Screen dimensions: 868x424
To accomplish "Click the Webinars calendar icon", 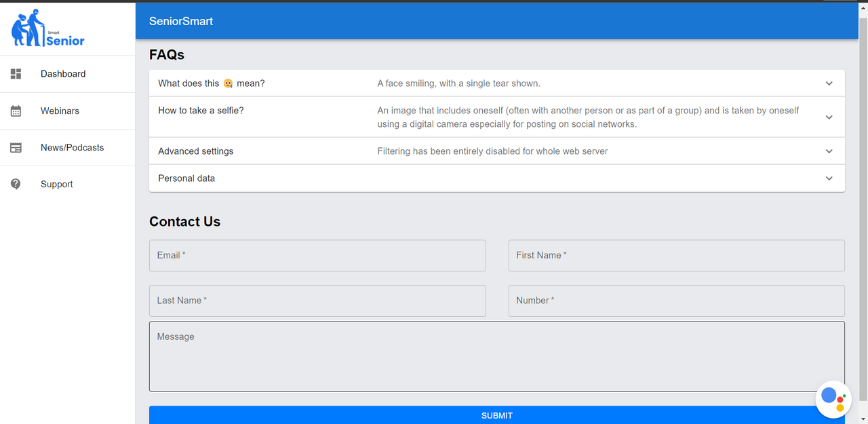I will pos(16,111).
